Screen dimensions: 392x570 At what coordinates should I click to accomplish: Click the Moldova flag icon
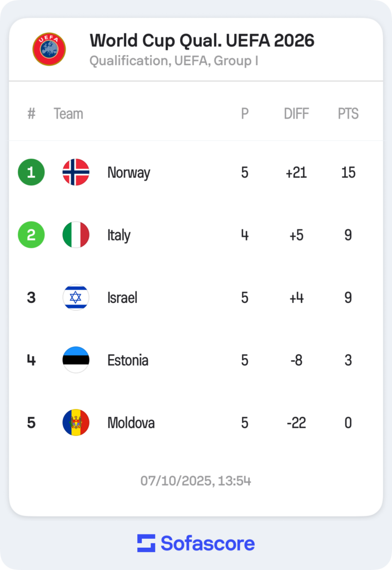tap(76, 422)
